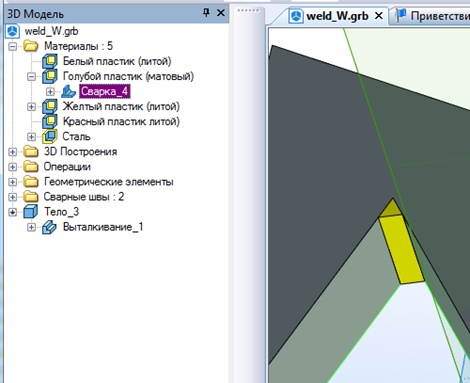Pin the 3D Модель panel
This screenshot has width=470, height=383.
click(x=206, y=13)
